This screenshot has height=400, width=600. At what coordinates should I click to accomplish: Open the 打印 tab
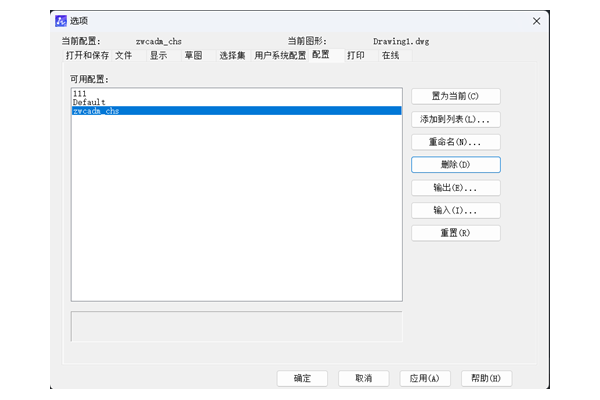pyautogui.click(x=361, y=56)
